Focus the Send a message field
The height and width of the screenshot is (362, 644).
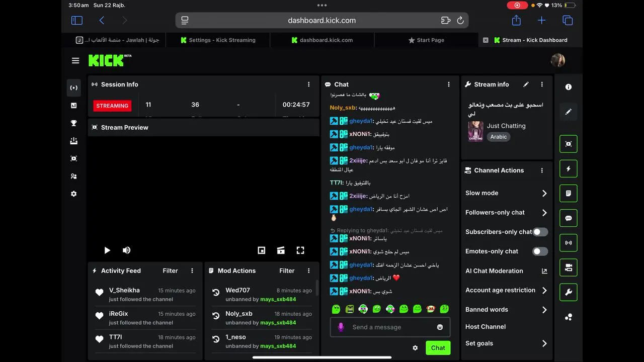pyautogui.click(x=390, y=327)
